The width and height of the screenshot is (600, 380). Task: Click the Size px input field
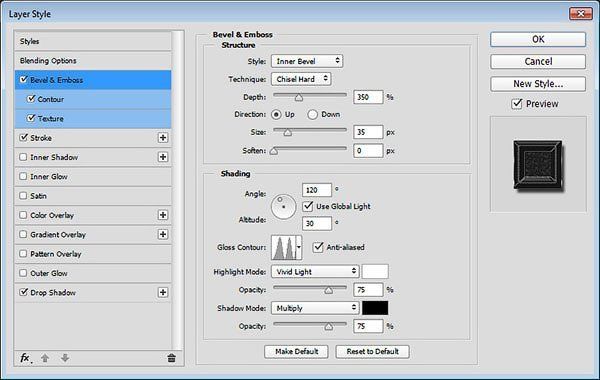tap(368, 132)
